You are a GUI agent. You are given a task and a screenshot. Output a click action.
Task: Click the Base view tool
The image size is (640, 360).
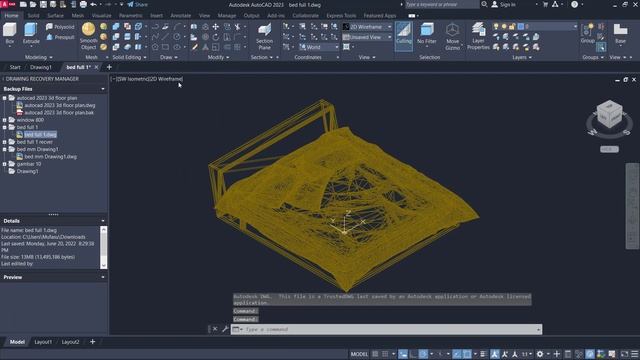click(620, 33)
